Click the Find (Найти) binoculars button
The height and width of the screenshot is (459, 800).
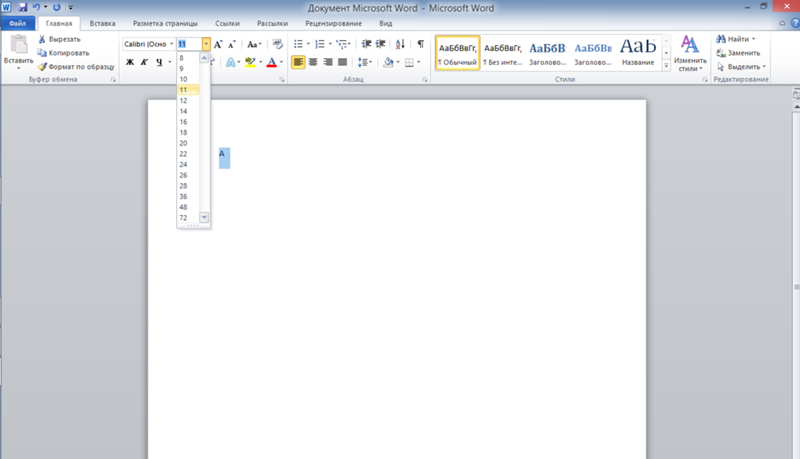coord(735,39)
